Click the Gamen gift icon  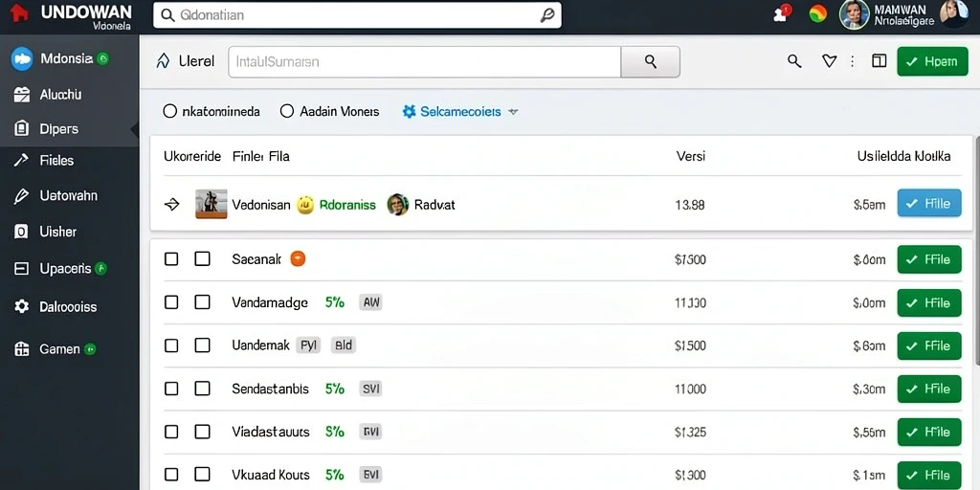click(x=21, y=348)
